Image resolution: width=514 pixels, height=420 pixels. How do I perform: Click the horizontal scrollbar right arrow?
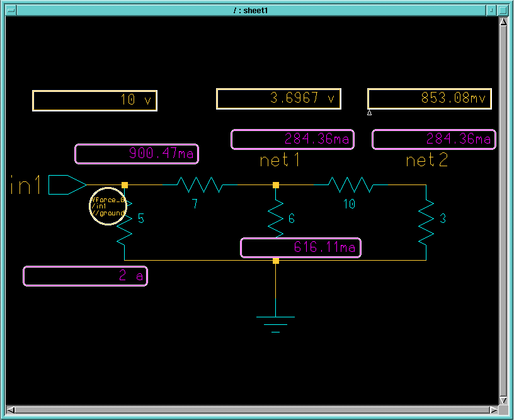pos(494,410)
